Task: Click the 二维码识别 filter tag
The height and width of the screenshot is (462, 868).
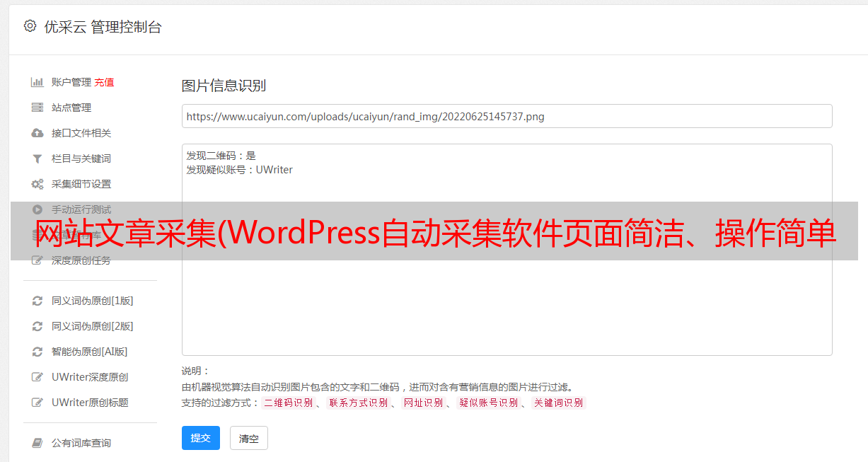Action: [288, 403]
